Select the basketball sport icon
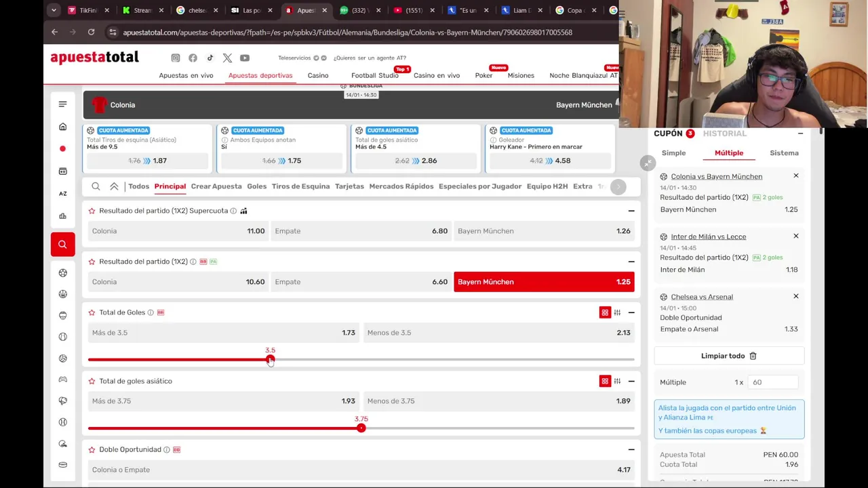This screenshot has width=868, height=488. click(x=62, y=293)
